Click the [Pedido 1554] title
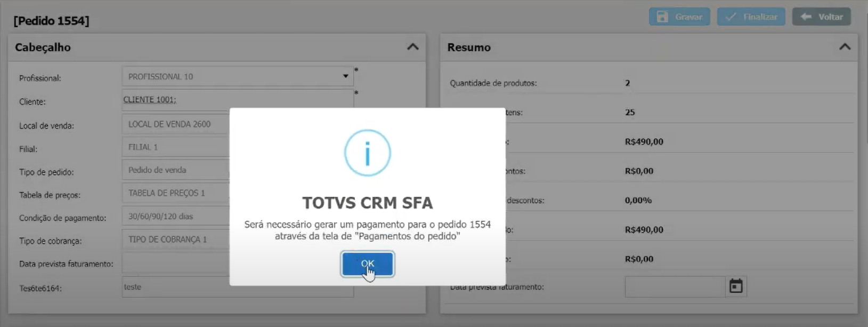The height and width of the screenshot is (327, 868). pos(52,21)
